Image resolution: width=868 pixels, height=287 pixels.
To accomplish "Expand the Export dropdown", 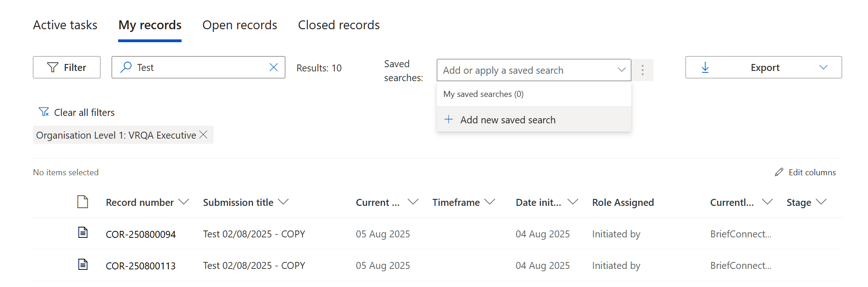I will point(823,67).
